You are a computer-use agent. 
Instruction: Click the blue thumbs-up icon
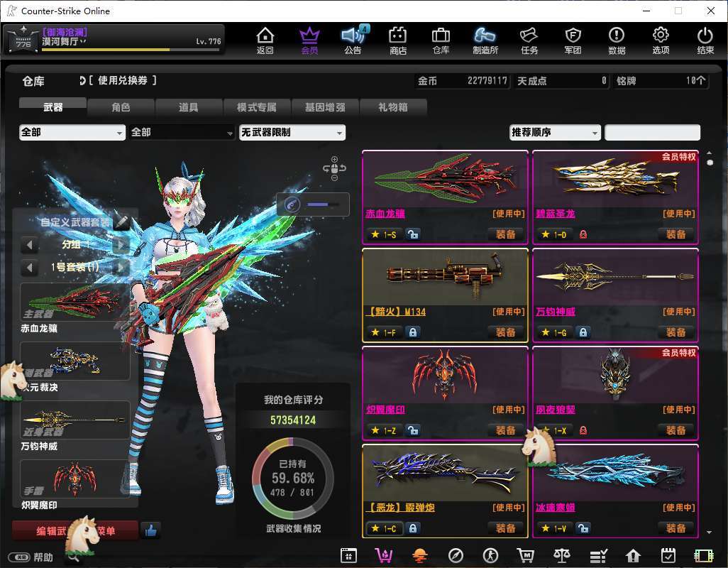tap(150, 530)
